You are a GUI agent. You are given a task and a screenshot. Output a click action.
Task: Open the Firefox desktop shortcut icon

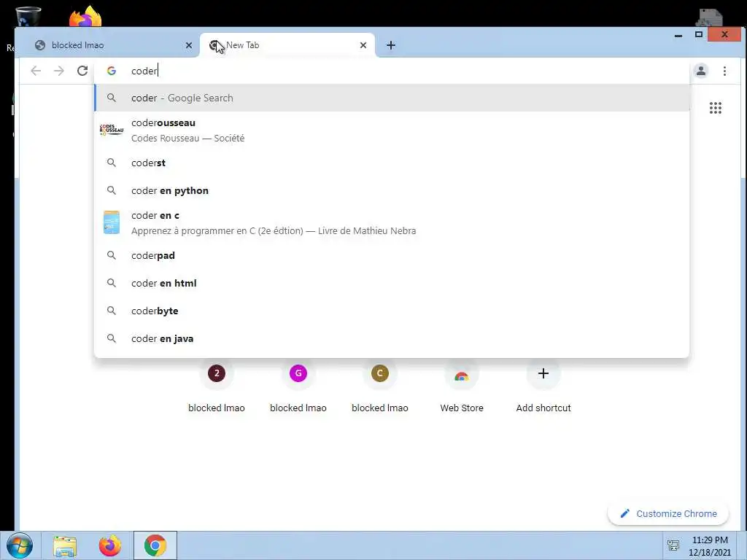(x=85, y=16)
